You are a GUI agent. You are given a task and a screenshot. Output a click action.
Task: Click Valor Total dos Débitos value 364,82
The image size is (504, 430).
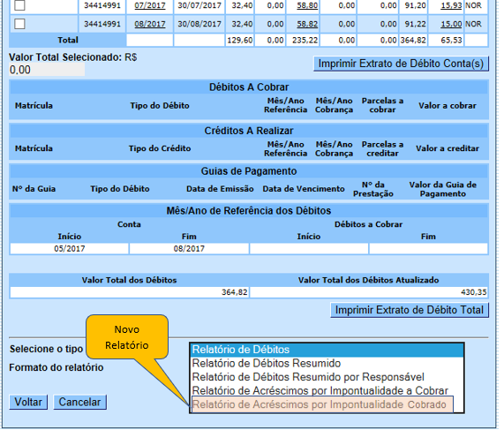(235, 292)
